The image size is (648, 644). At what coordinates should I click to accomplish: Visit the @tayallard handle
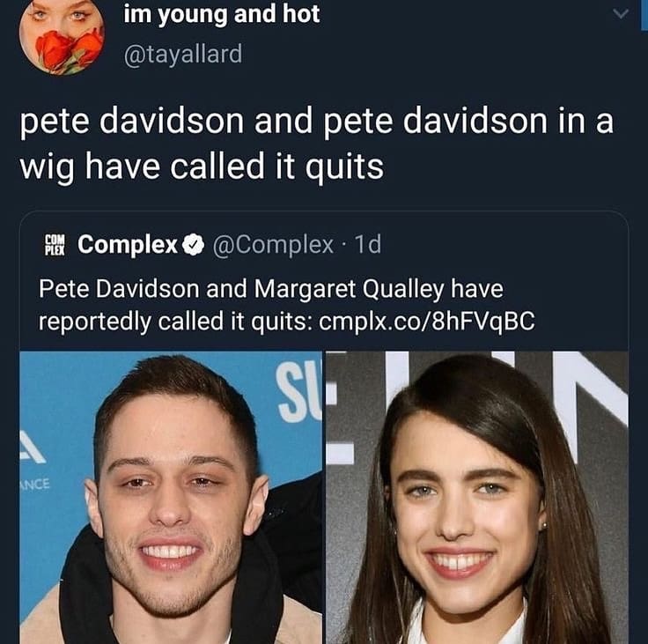(x=182, y=55)
